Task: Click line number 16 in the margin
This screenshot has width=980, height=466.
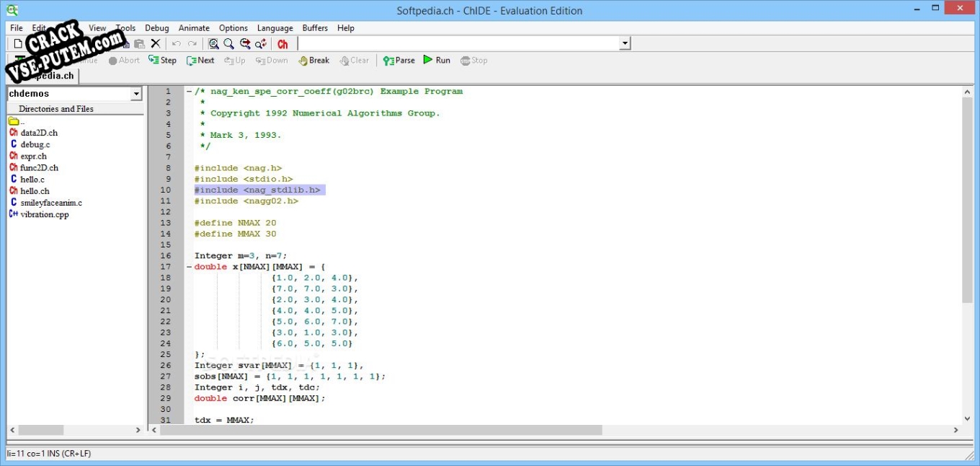Action: tap(166, 255)
